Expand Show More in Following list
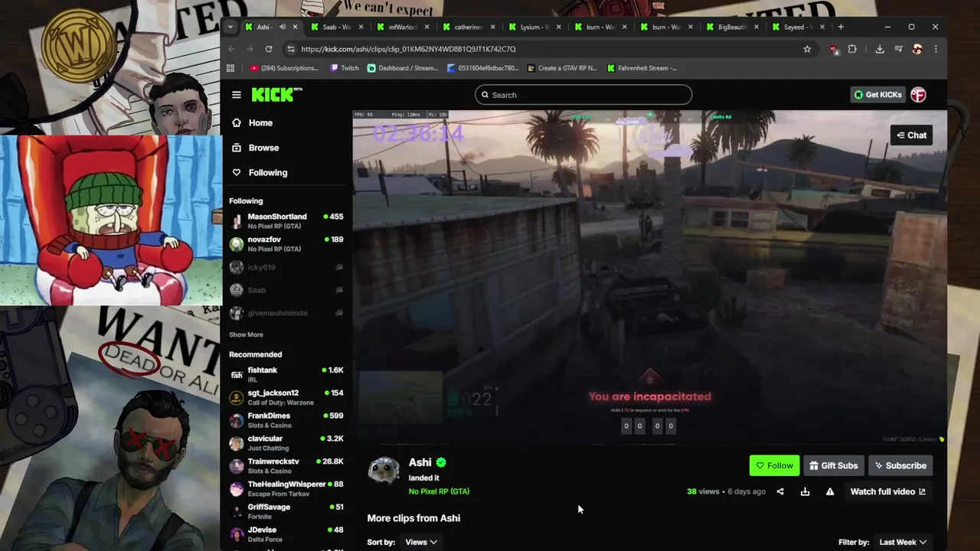 coord(246,334)
